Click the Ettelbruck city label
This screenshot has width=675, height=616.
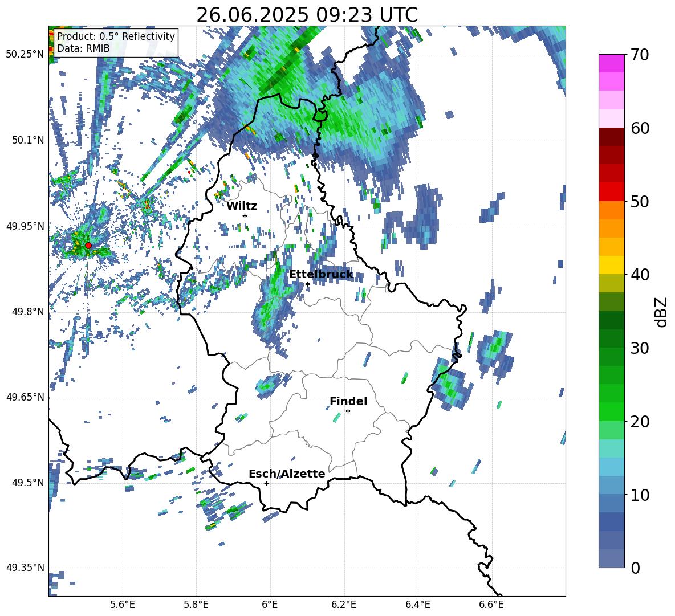pyautogui.click(x=321, y=275)
